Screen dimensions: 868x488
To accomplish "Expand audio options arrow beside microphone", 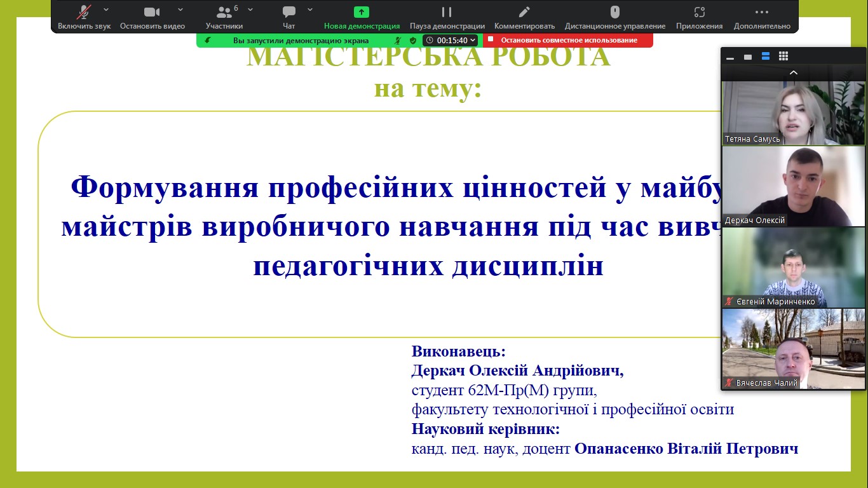I will point(106,10).
